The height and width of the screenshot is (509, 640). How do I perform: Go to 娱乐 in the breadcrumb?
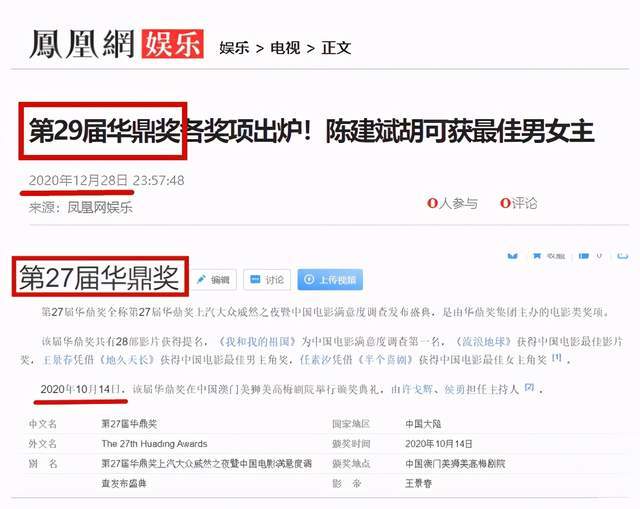[x=234, y=48]
